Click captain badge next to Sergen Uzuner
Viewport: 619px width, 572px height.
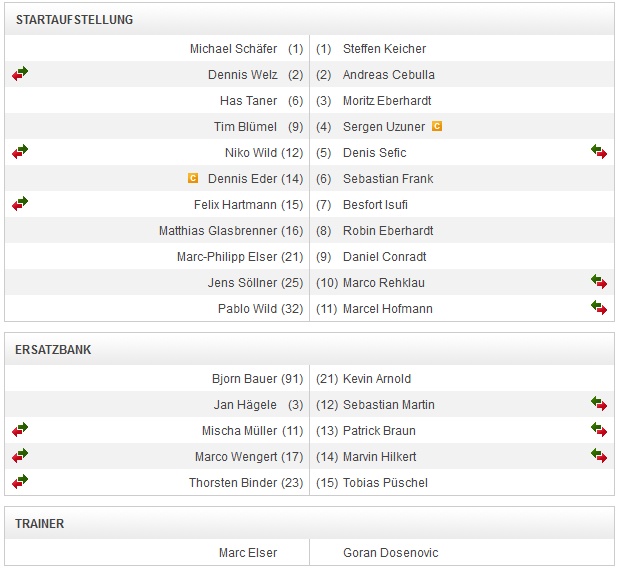pyautogui.click(x=436, y=127)
